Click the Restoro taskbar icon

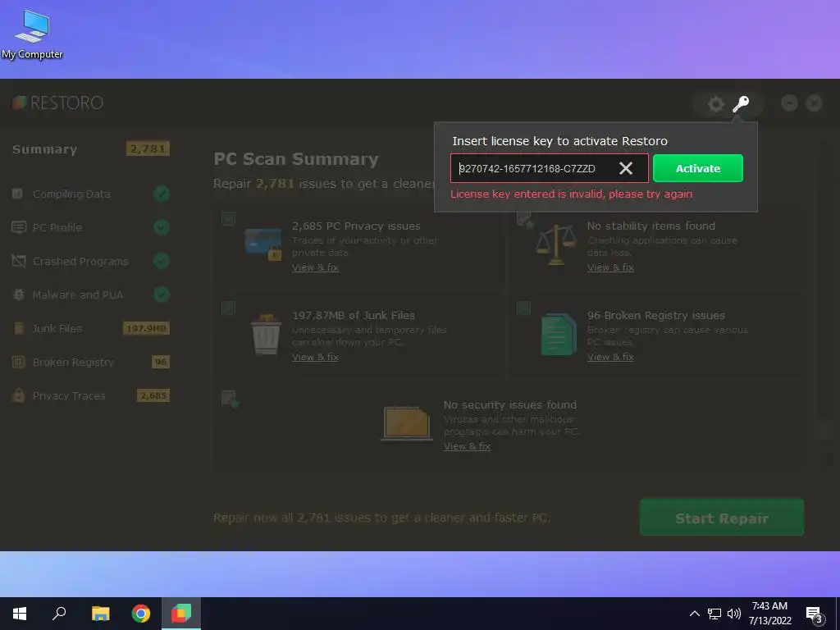pos(181,614)
